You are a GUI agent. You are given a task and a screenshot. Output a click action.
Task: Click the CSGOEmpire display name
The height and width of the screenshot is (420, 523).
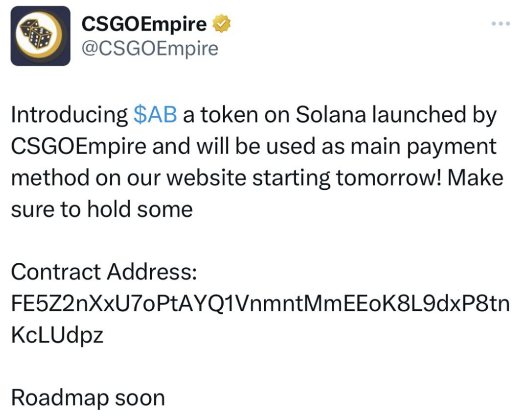(145, 24)
